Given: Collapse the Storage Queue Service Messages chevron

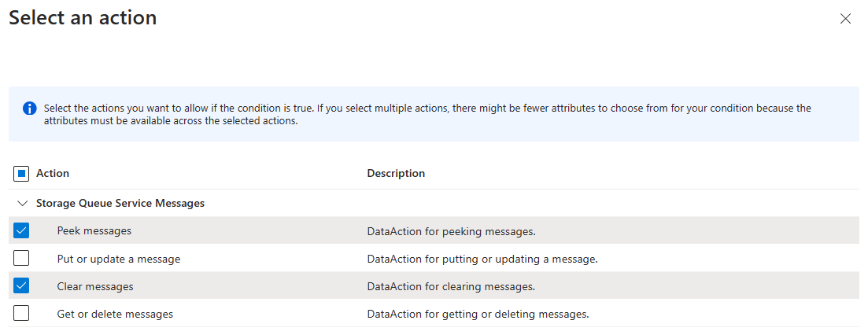Looking at the screenshot, I should [22, 203].
